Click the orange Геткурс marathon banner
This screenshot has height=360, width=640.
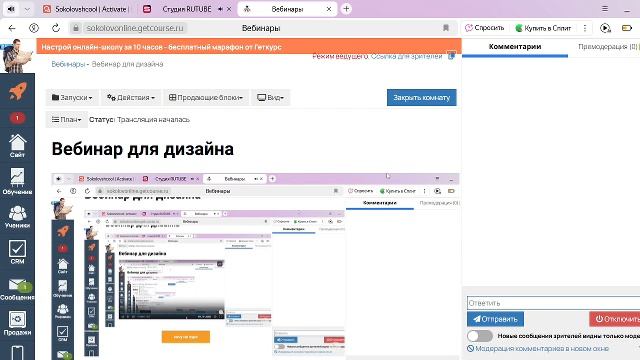(249, 47)
